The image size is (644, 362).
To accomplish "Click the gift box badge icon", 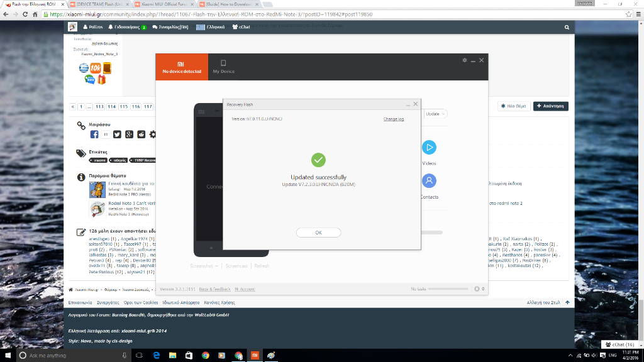I will [x=101, y=80].
